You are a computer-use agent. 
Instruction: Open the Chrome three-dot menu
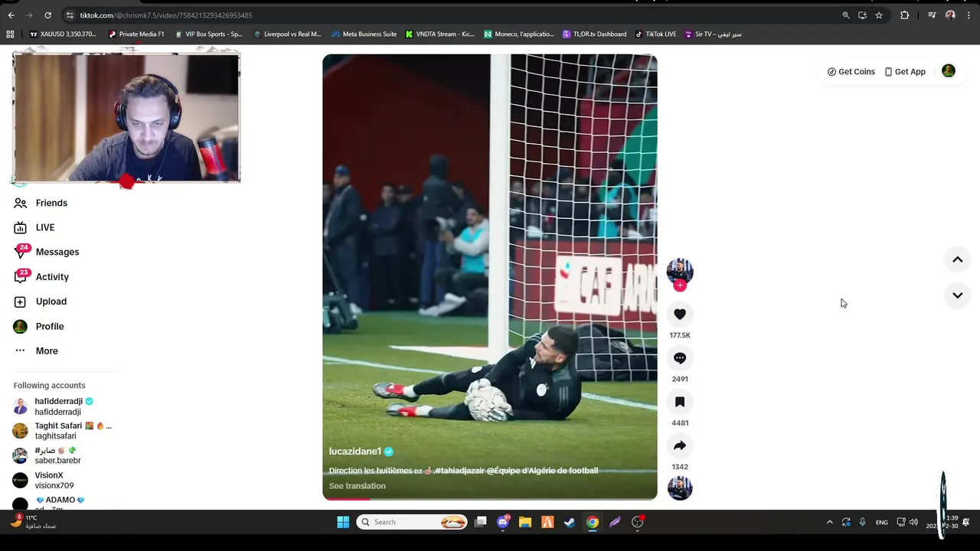[969, 15]
